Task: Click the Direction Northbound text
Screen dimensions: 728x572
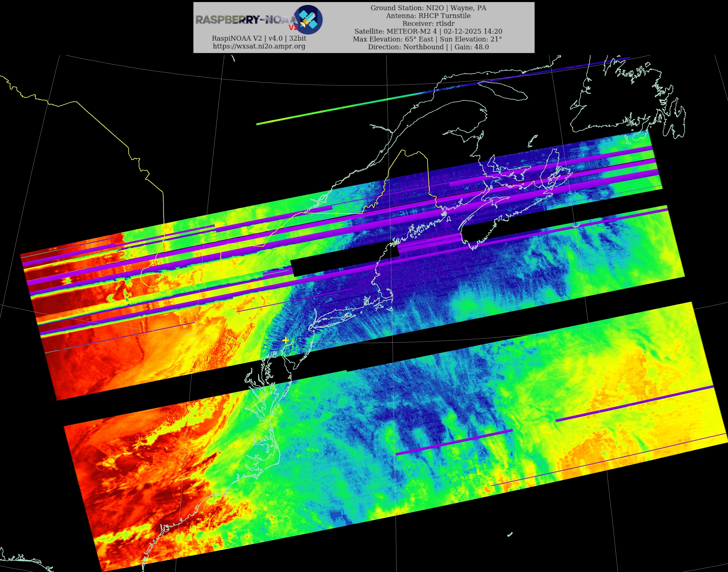Action: pos(406,47)
